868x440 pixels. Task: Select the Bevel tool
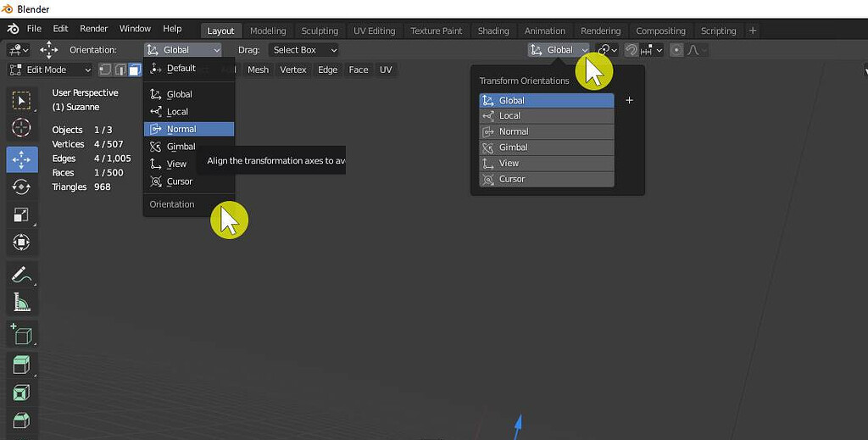21,421
